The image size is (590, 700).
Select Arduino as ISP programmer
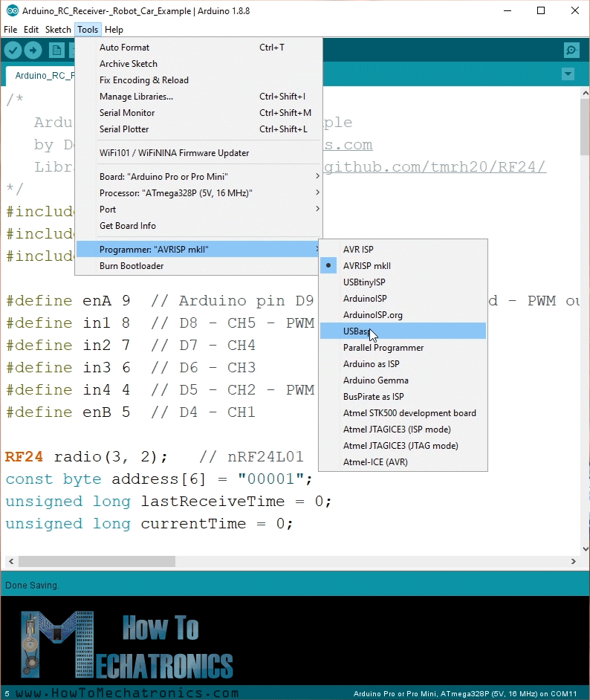(371, 364)
